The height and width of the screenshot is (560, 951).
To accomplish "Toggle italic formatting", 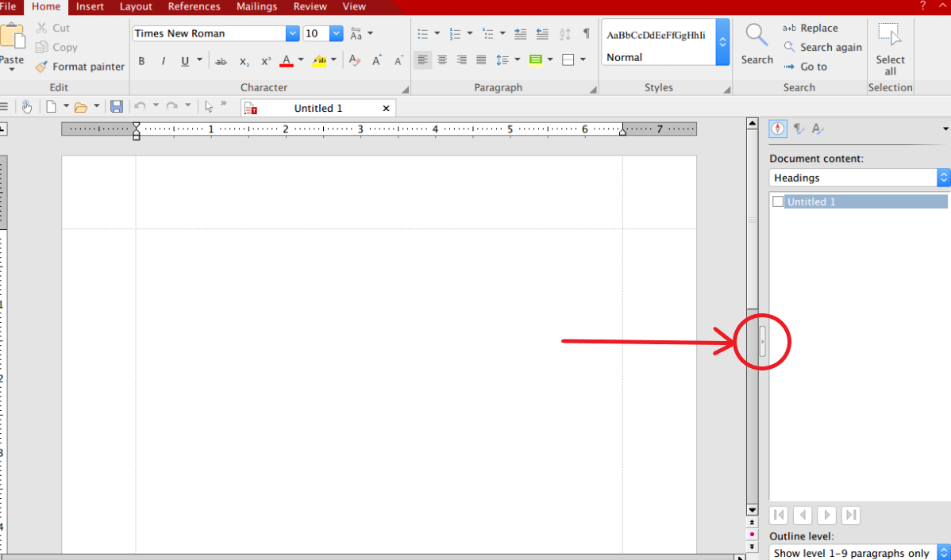I will (164, 61).
